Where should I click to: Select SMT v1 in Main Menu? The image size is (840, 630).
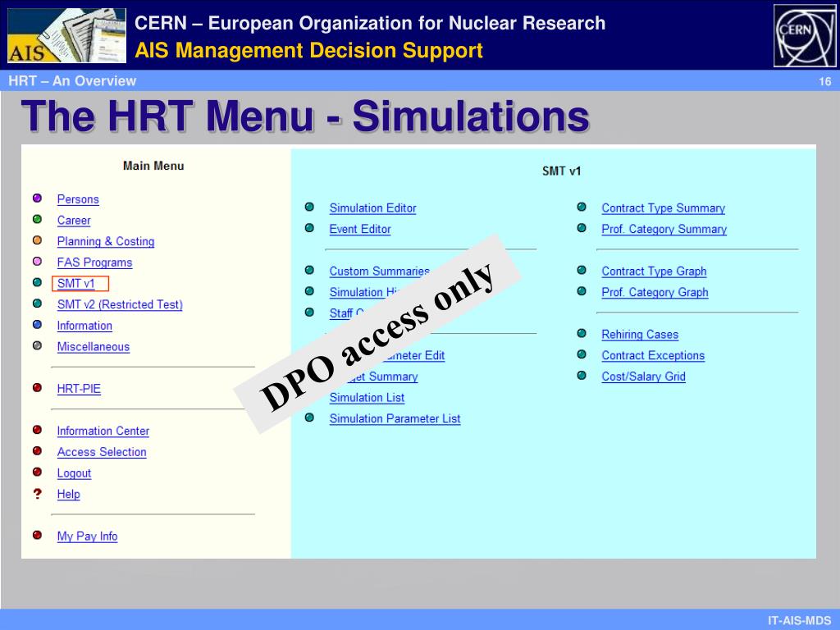coord(75,283)
